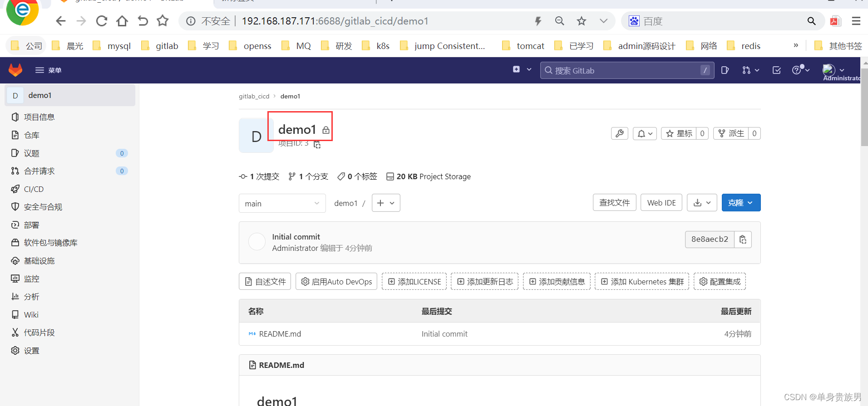Open the mysql bookmark folder

click(112, 46)
